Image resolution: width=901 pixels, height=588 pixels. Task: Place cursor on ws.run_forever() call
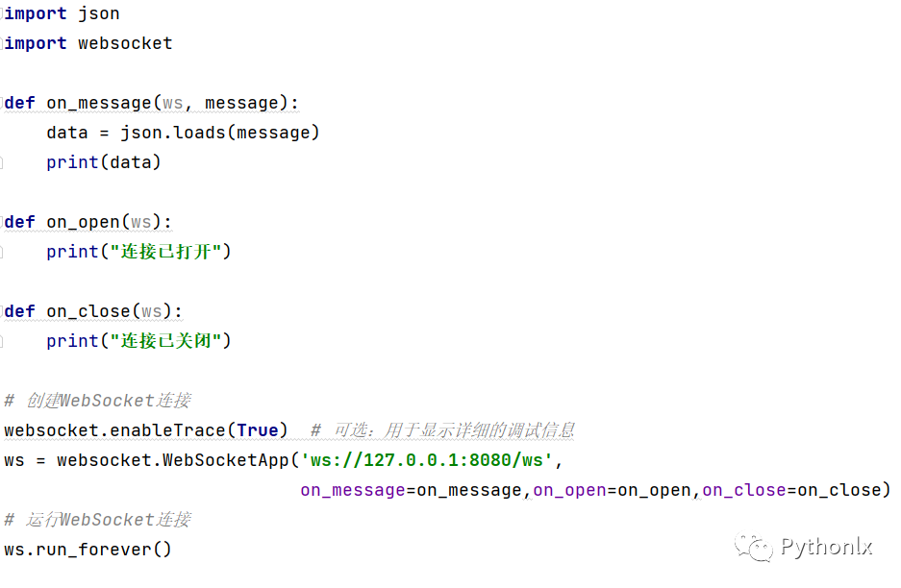pos(88,550)
